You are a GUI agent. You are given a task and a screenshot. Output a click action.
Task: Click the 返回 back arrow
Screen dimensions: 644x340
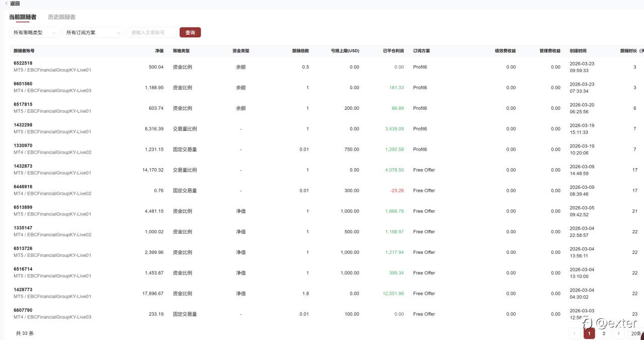click(x=6, y=4)
